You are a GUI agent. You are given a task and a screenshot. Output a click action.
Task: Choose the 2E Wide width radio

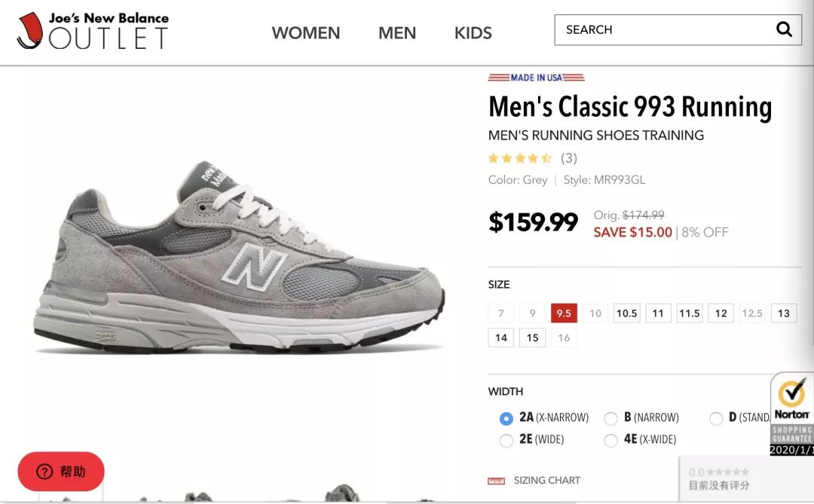(x=506, y=440)
